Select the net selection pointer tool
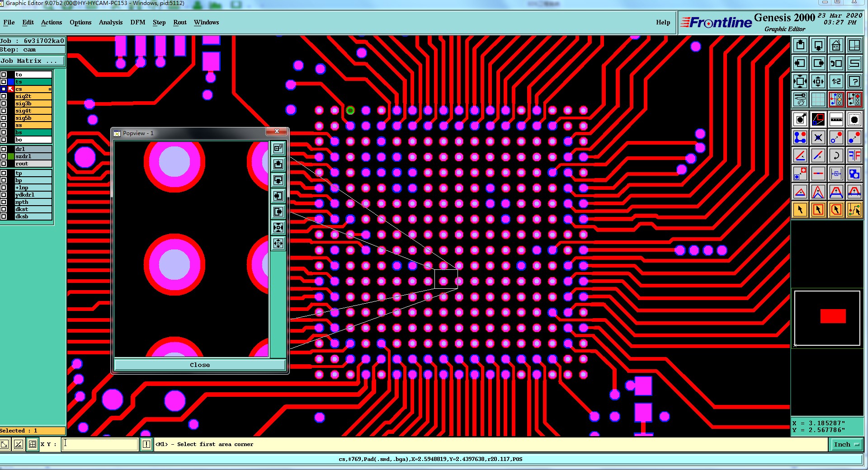This screenshot has height=470, width=868. [x=854, y=210]
